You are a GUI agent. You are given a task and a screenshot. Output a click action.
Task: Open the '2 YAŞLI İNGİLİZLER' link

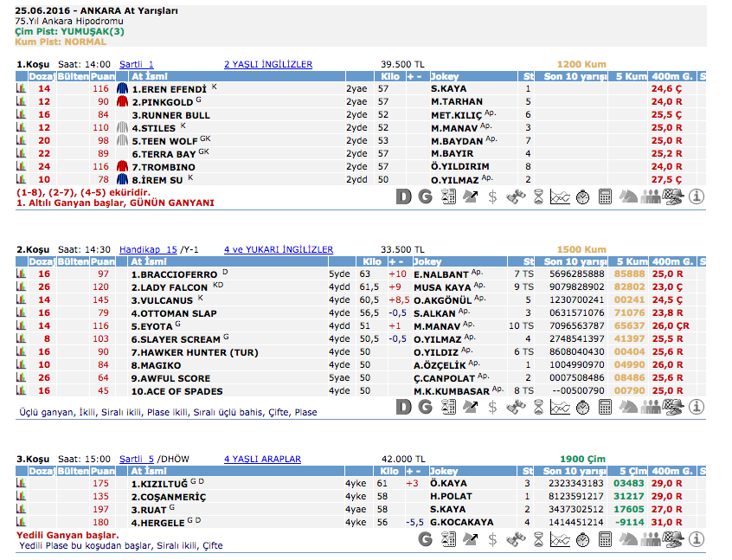[268, 64]
